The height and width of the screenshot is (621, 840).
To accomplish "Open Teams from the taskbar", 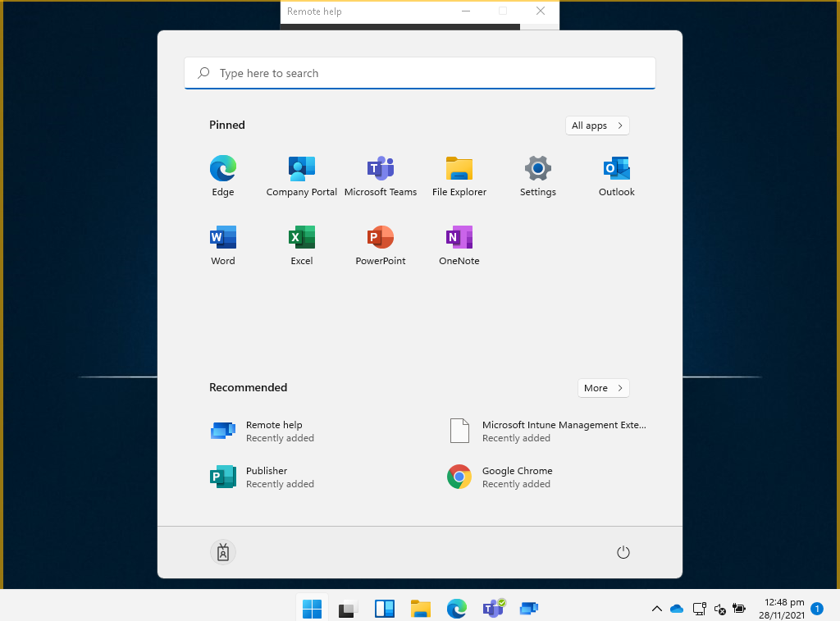I will click(x=493, y=609).
